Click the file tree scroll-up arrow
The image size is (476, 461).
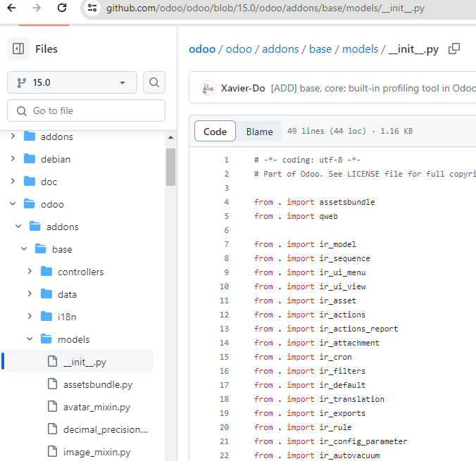(170, 137)
